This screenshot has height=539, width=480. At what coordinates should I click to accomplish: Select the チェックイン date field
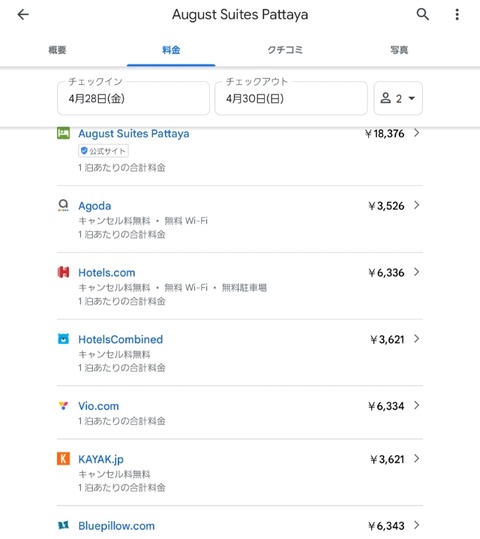pyautogui.click(x=133, y=98)
